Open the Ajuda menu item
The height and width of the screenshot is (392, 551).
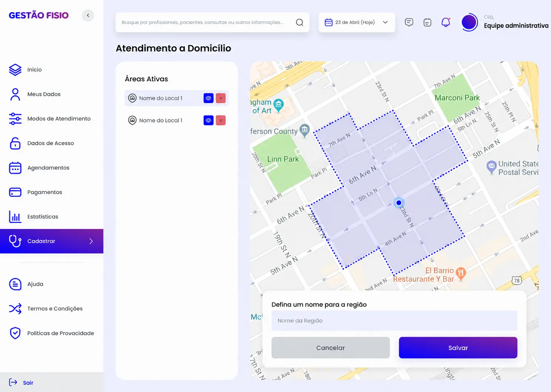coord(35,284)
